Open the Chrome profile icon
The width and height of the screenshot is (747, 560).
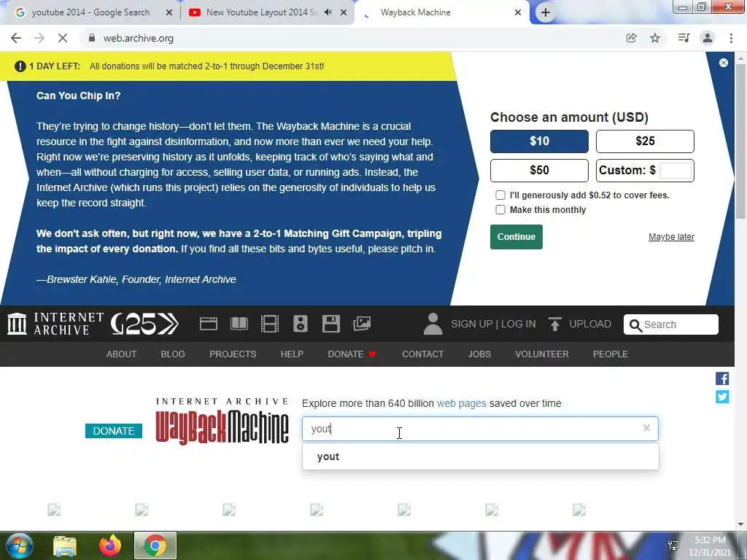point(708,38)
